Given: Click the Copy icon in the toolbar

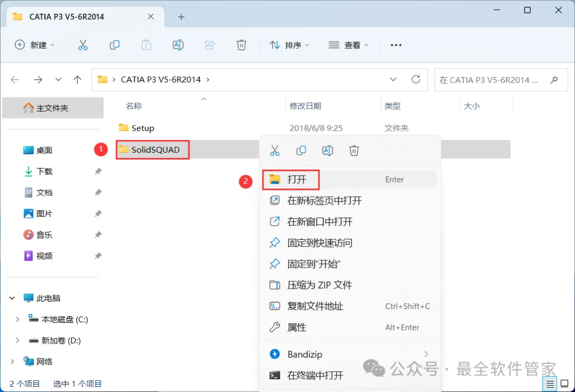Looking at the screenshot, I should click(x=114, y=45).
